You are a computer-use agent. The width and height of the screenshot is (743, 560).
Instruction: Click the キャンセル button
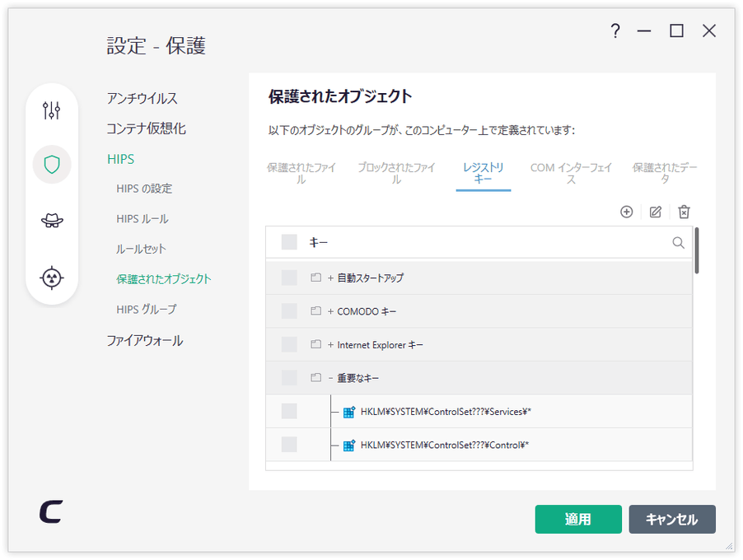672,520
